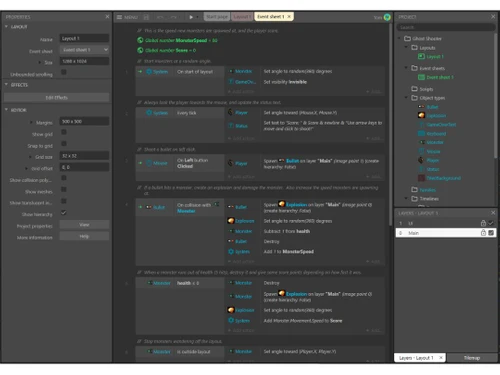Collapse the EDITOR section in Properties
This screenshot has width=500, height=375.
(6, 110)
